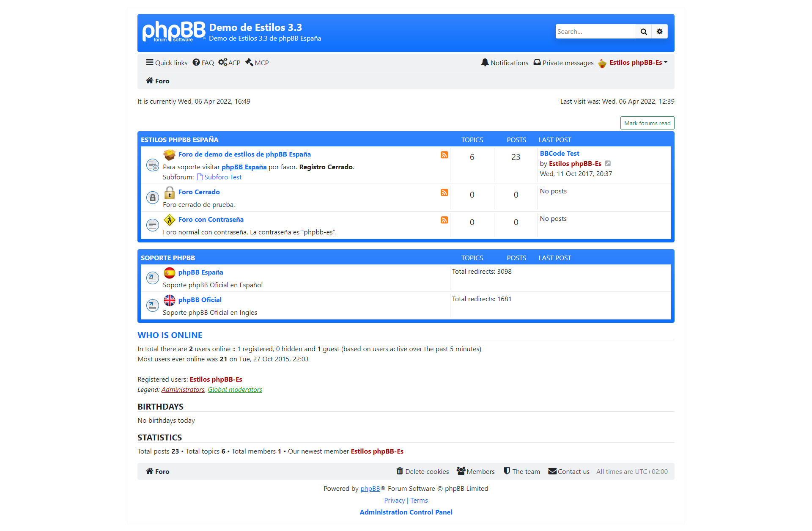Open advanced search gear icon
Image resolution: width=812 pixels, height=531 pixels.
pos(659,32)
